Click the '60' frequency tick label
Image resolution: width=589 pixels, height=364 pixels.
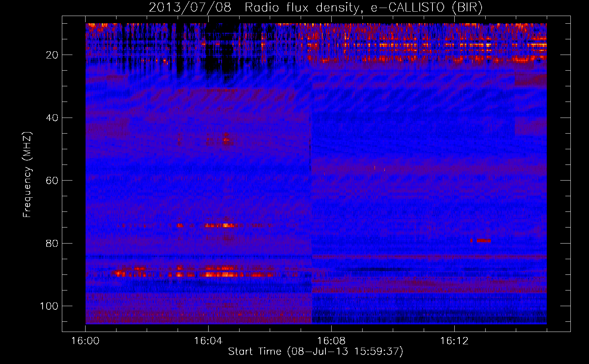click(52, 181)
